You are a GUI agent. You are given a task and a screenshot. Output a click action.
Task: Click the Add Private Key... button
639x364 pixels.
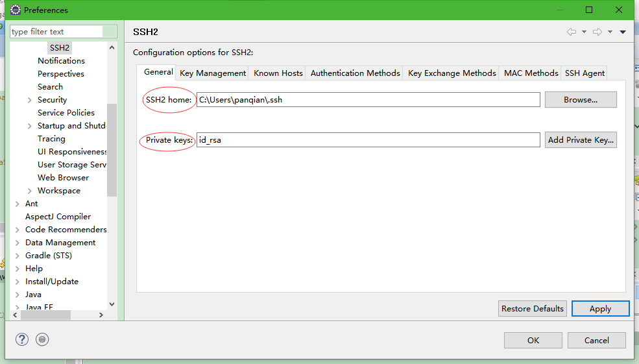click(x=581, y=140)
